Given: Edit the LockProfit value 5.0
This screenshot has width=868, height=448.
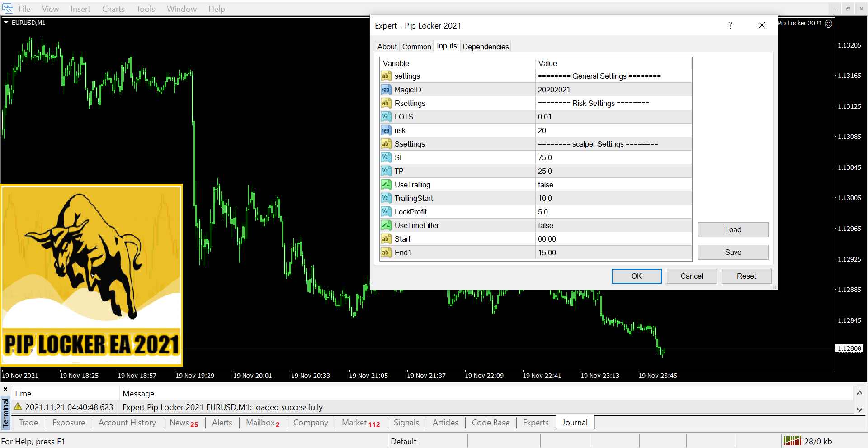Looking at the screenshot, I should 613,212.
